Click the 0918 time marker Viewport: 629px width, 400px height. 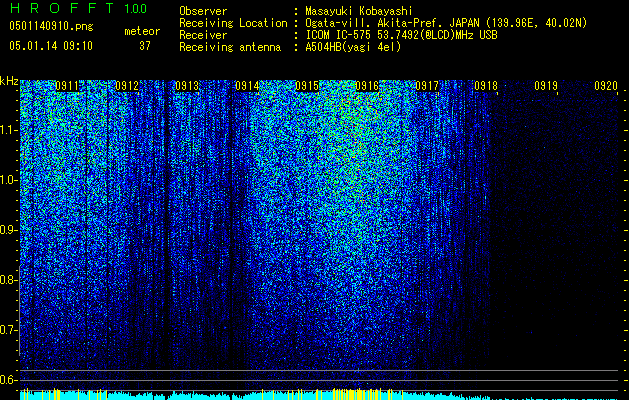point(486,86)
